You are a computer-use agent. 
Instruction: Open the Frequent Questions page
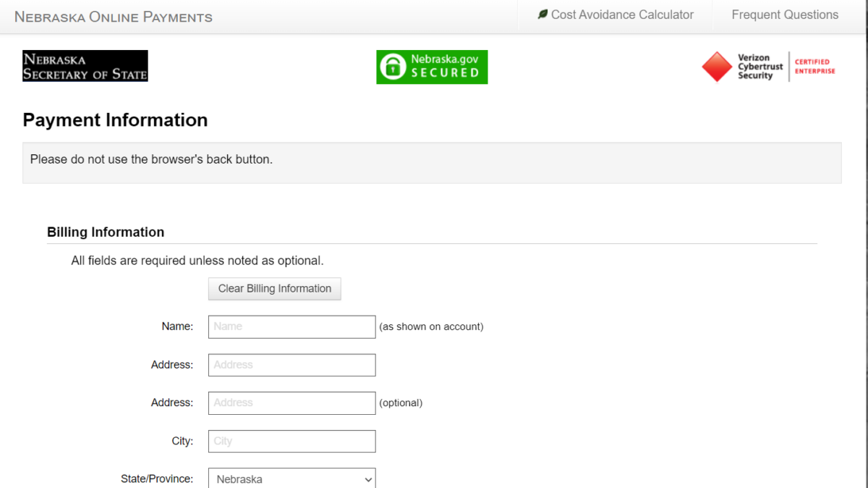click(x=785, y=14)
